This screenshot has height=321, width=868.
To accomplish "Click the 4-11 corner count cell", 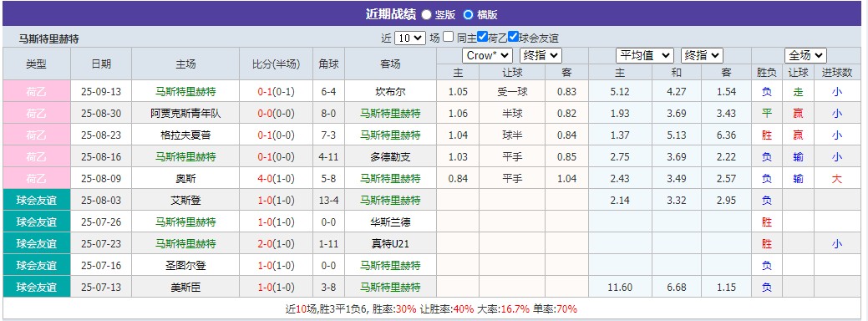I will click(x=329, y=157).
